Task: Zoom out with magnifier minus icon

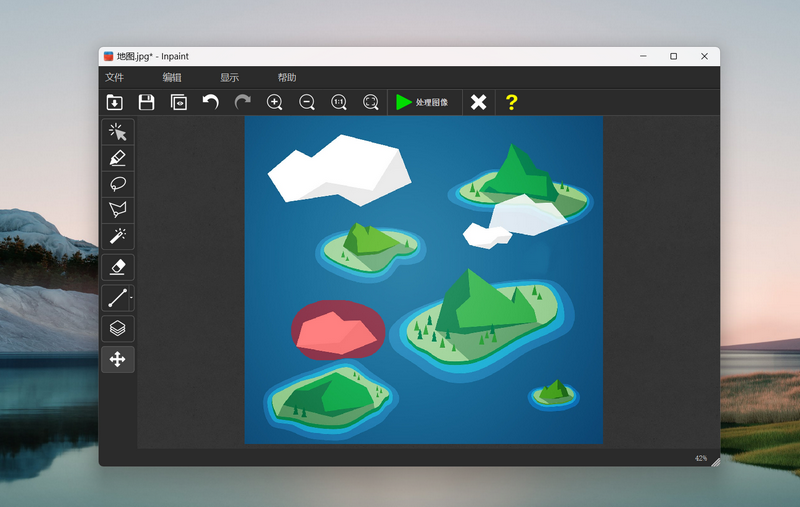Action: [x=307, y=103]
